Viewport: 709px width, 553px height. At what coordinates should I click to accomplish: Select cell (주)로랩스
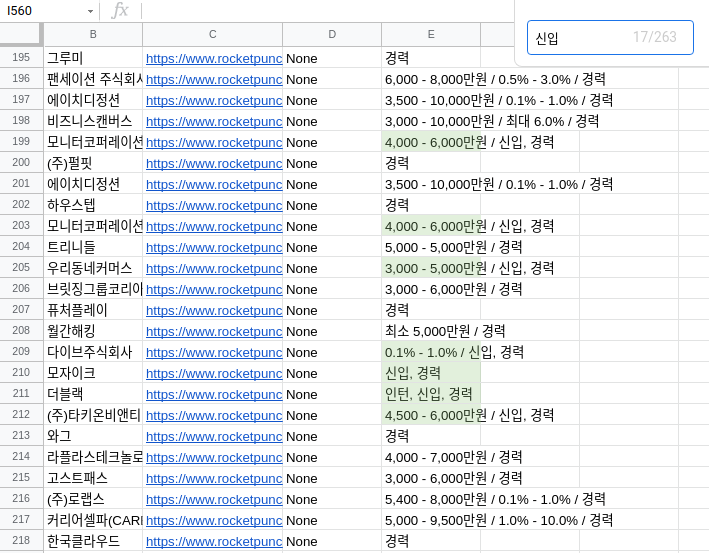[93, 499]
